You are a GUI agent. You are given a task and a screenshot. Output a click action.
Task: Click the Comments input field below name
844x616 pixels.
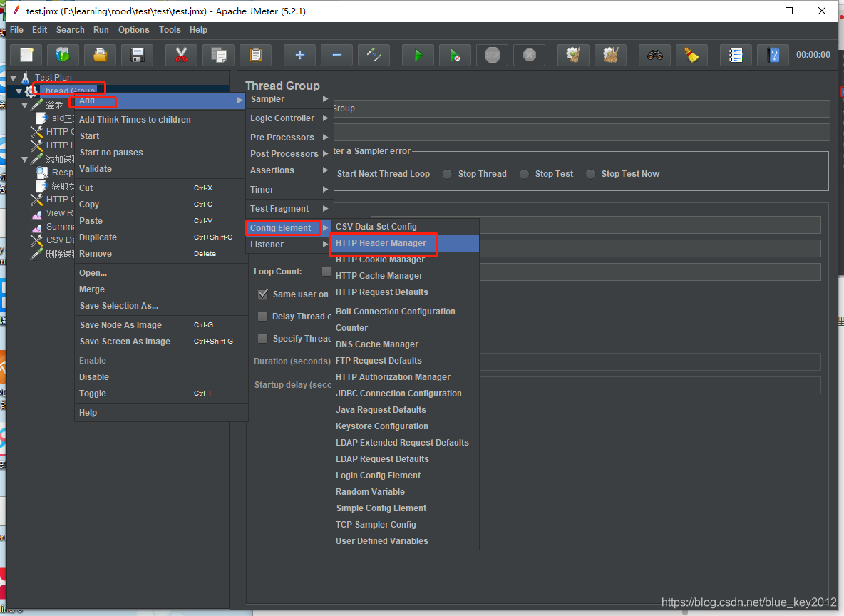(x=581, y=133)
